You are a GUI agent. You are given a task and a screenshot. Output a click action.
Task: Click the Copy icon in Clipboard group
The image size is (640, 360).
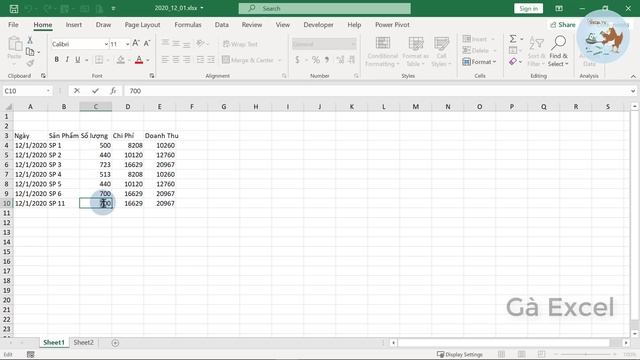click(30, 52)
